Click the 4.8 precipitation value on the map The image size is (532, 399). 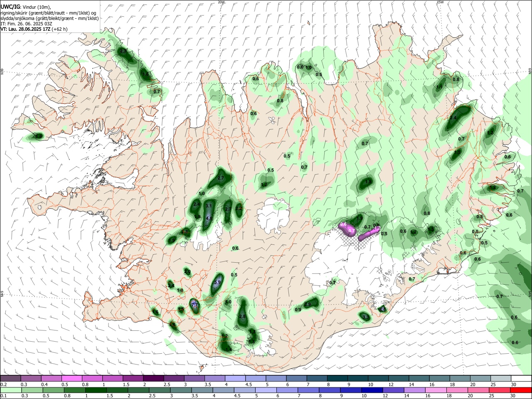209,218
